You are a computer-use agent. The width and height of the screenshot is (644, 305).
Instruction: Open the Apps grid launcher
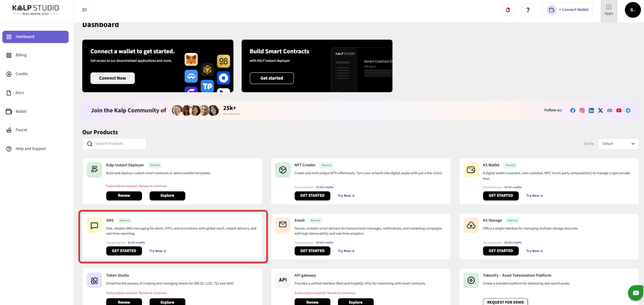[x=609, y=10]
